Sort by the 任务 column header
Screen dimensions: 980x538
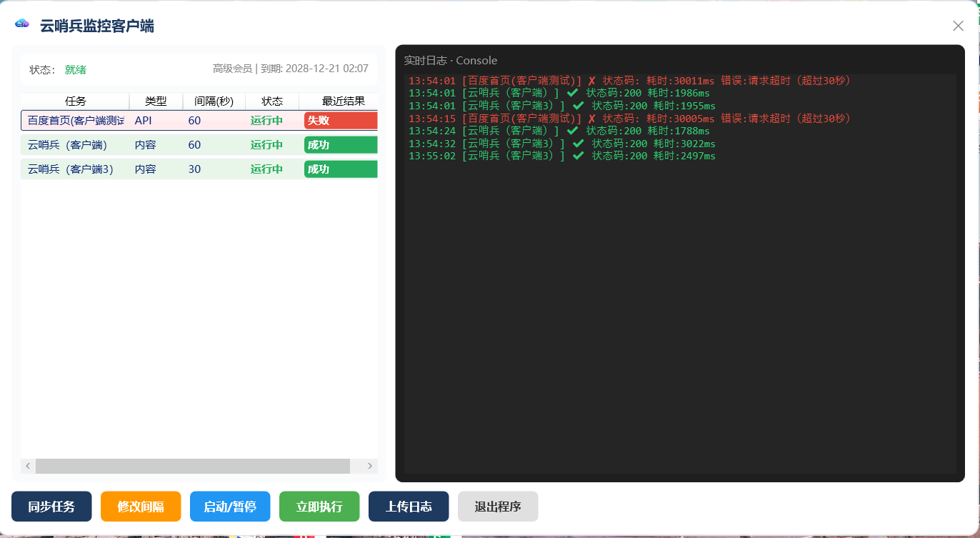[75, 101]
